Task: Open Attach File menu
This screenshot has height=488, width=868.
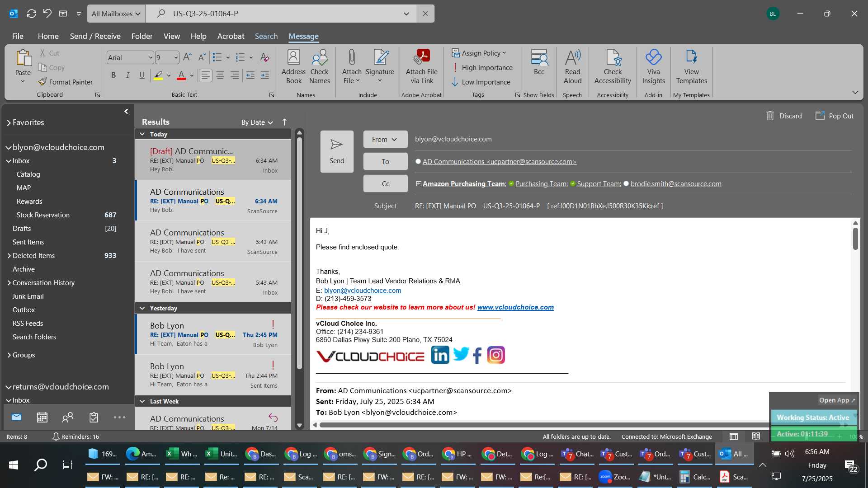Action: coord(352,67)
